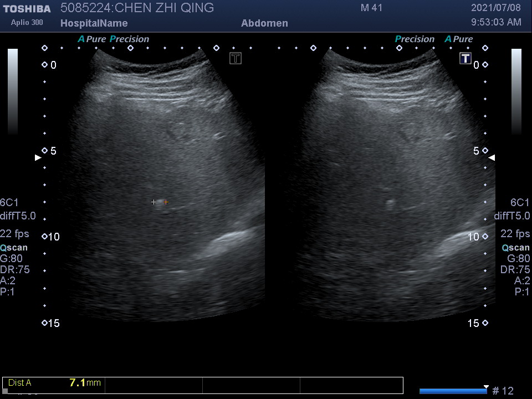This screenshot has height=399, width=532.
Task: Select the right orange caliper cross
Action: click(x=166, y=202)
